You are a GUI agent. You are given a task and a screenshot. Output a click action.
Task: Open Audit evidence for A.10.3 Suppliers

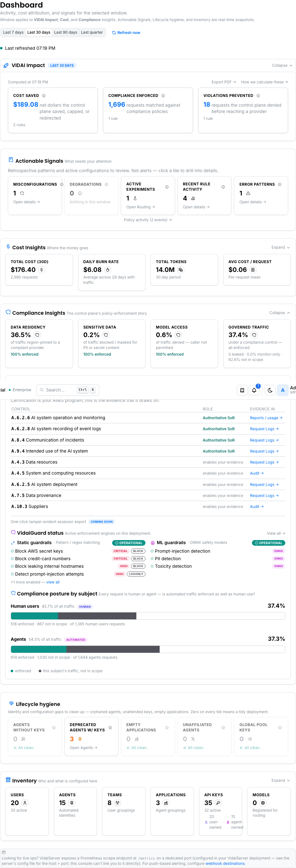(x=257, y=506)
